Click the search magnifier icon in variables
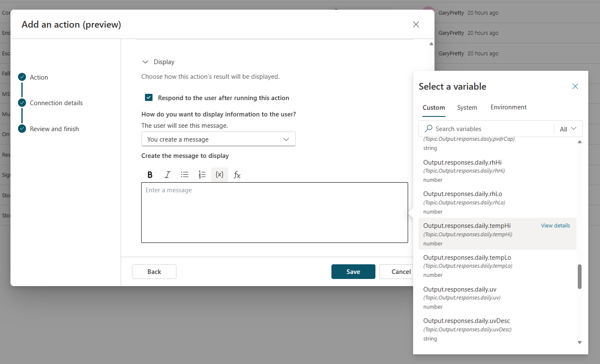The width and height of the screenshot is (600, 364). (x=429, y=129)
